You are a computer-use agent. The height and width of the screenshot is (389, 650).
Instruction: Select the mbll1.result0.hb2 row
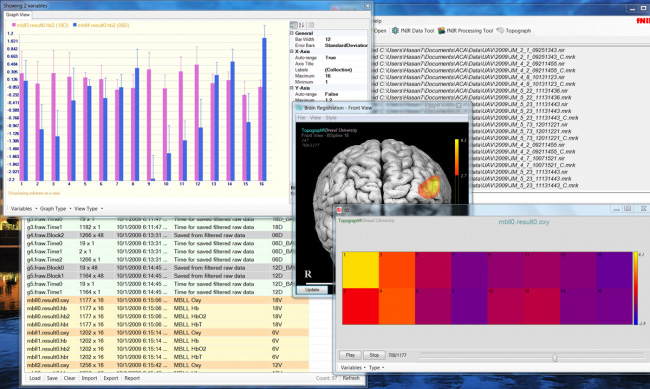(167, 349)
